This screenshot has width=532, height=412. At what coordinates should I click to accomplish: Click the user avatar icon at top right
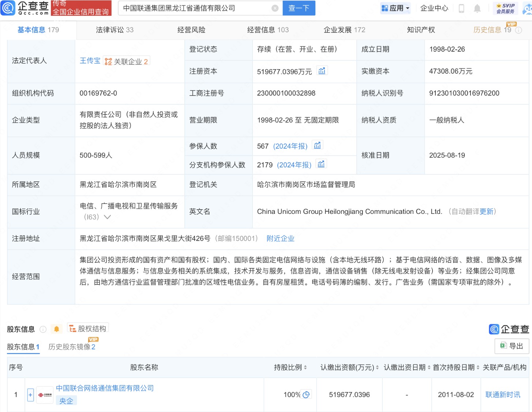pyautogui.click(x=528, y=9)
